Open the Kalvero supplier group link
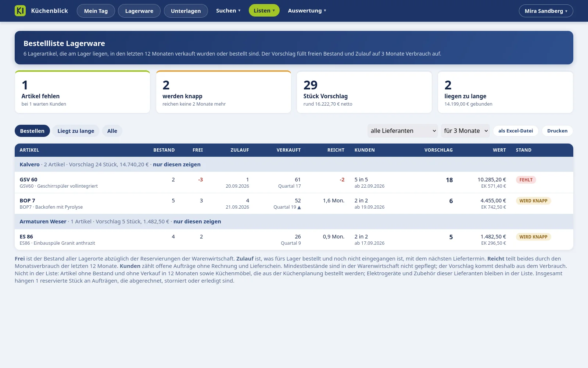 point(30,164)
